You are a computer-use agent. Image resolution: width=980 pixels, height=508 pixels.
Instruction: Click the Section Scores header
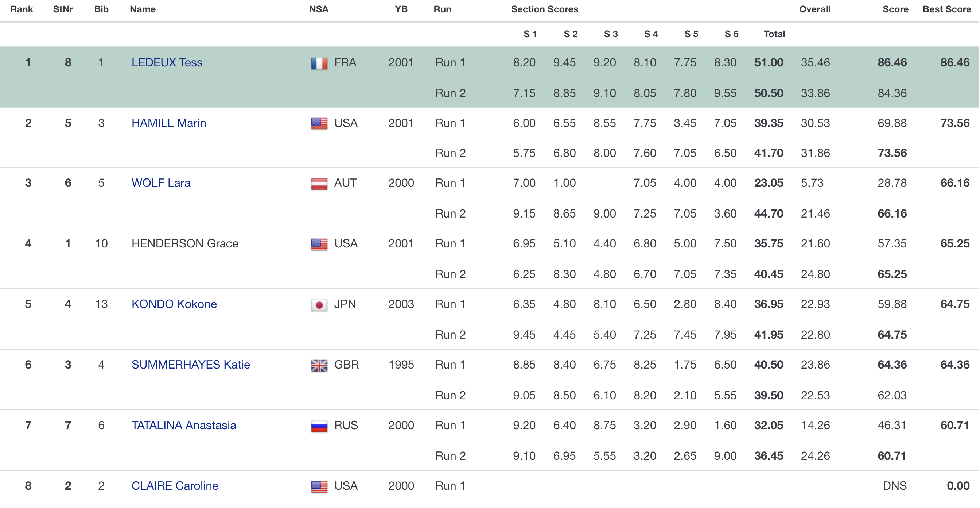tap(544, 9)
